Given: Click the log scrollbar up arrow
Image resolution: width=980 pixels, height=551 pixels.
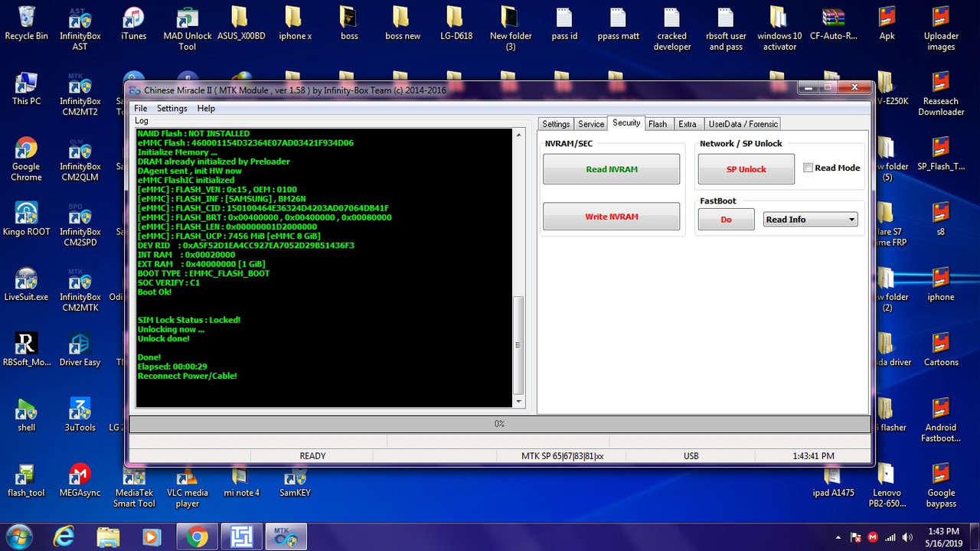Looking at the screenshot, I should pos(518,135).
